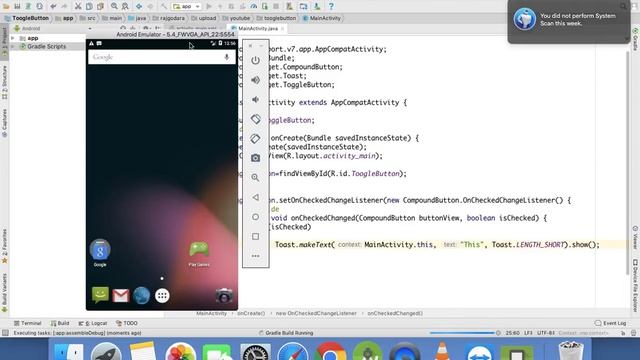Click the green Run app arrow
640x360 pixels.
pos(209,6)
